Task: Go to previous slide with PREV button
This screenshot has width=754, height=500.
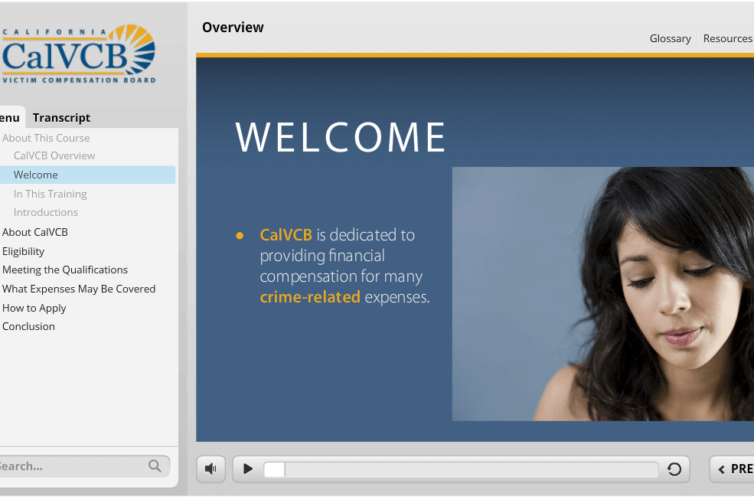Action: (732, 469)
